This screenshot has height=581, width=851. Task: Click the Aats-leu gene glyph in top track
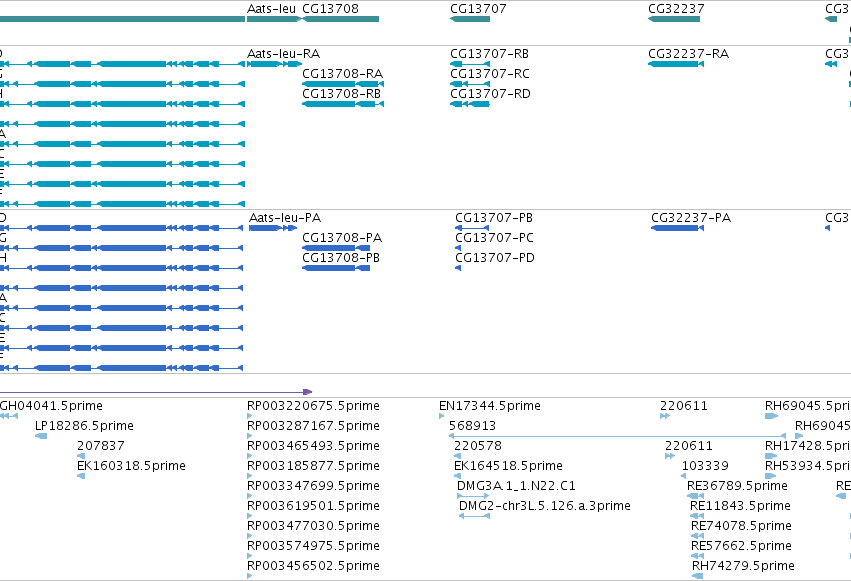tap(274, 19)
